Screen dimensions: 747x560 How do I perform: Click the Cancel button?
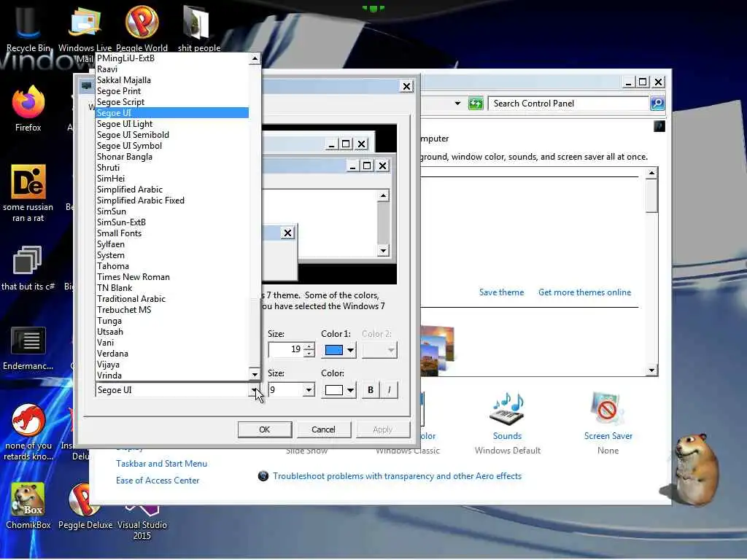click(x=323, y=429)
